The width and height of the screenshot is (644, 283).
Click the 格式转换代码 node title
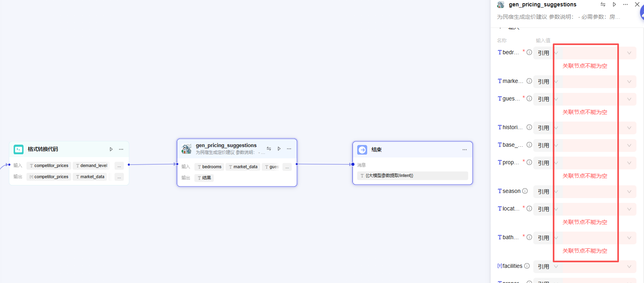[x=43, y=149]
